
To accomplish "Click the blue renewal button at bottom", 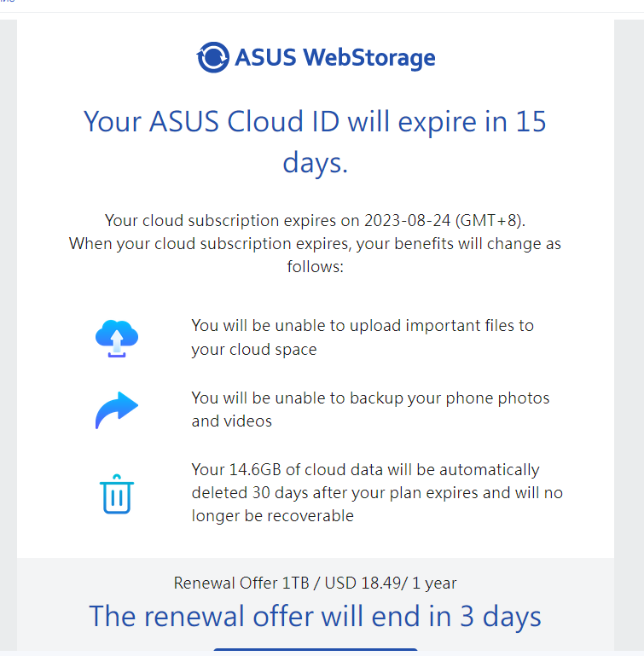I will [315, 651].
